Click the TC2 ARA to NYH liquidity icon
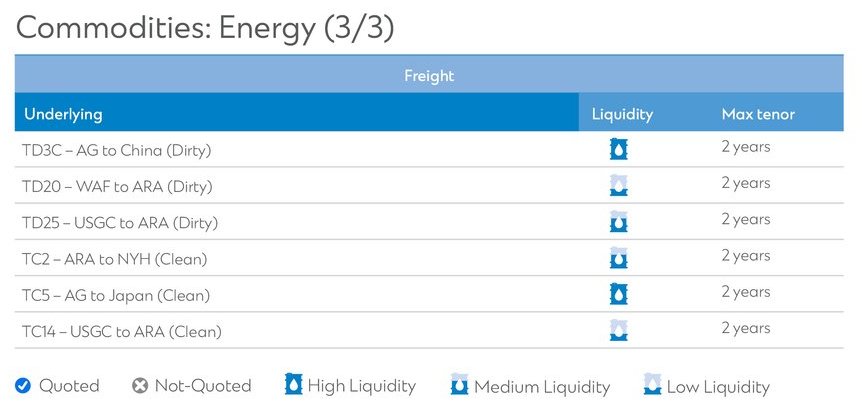The image size is (862, 403). 619,258
